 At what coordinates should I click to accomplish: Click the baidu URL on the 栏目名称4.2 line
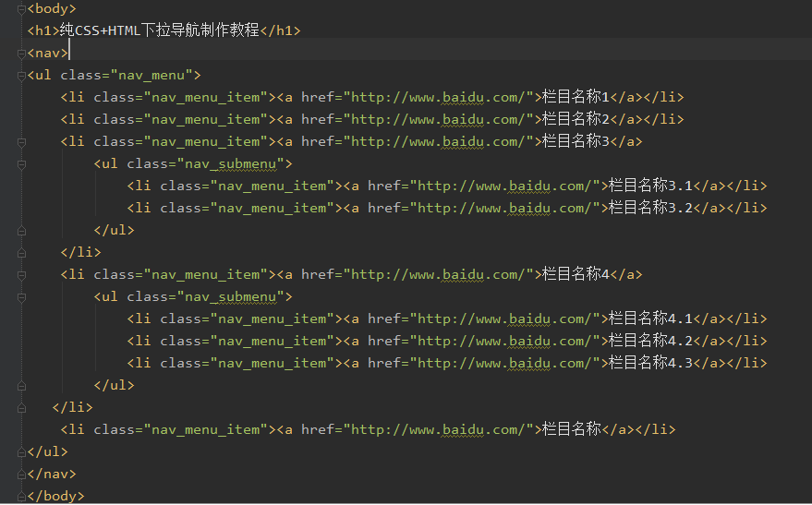[504, 341]
